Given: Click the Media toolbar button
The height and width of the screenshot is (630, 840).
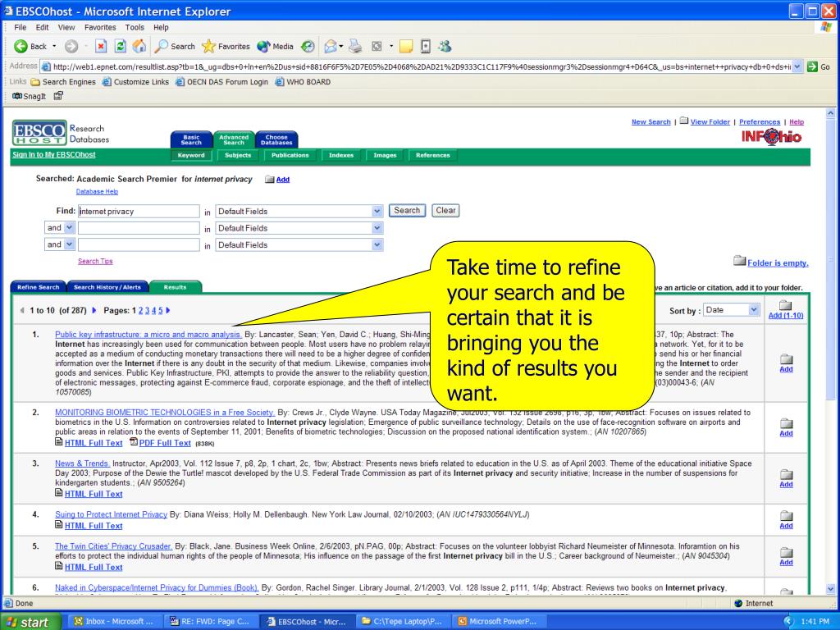Looking at the screenshot, I should coord(276,47).
